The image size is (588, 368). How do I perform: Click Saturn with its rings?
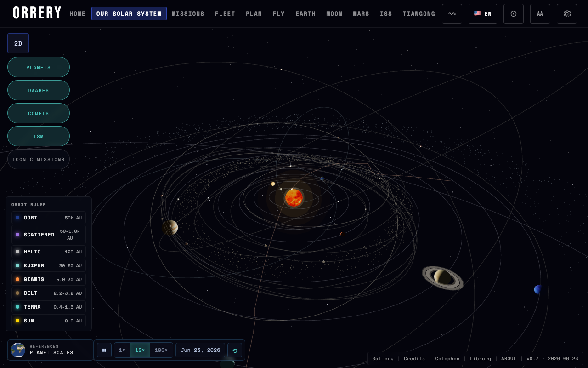pos(443,278)
